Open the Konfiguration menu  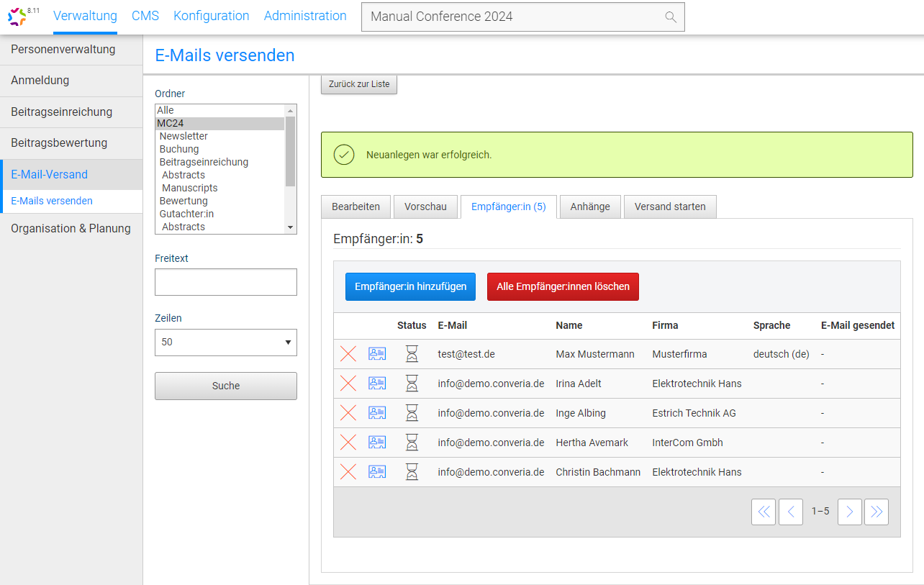[x=212, y=16]
